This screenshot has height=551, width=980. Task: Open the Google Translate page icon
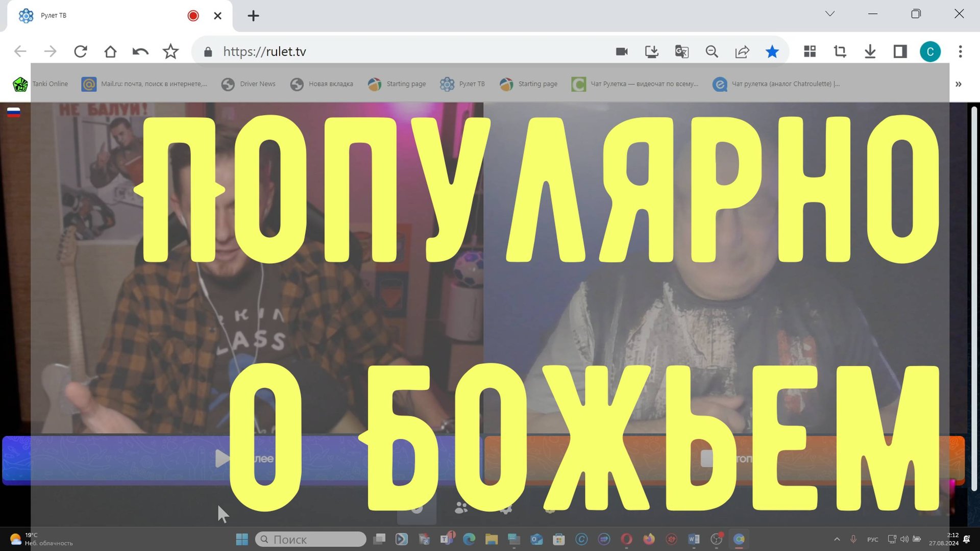(x=681, y=52)
